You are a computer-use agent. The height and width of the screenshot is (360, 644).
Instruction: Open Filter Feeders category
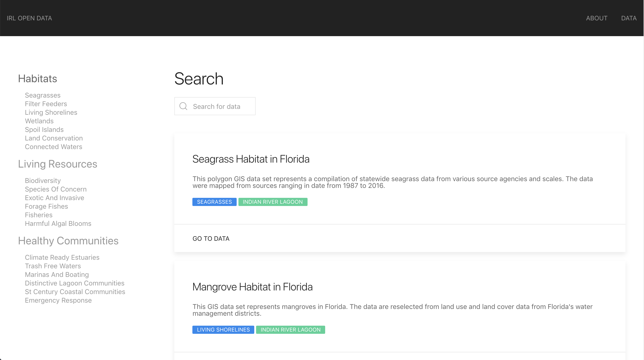tap(46, 104)
